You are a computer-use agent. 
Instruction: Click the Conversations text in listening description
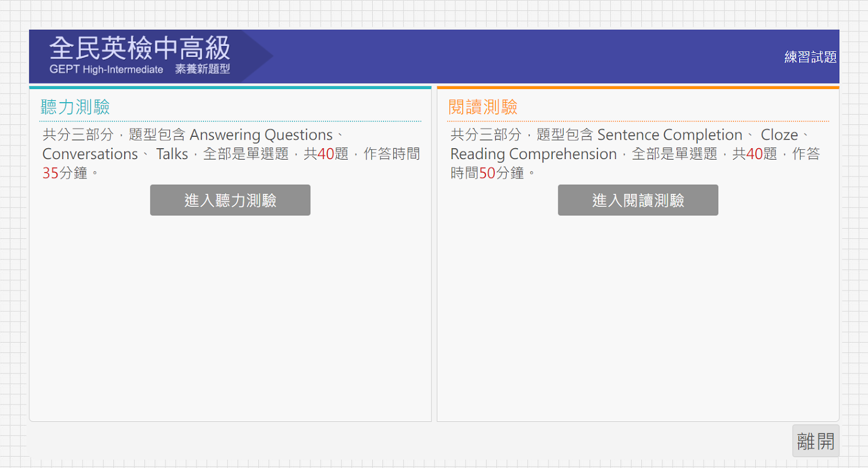point(90,154)
